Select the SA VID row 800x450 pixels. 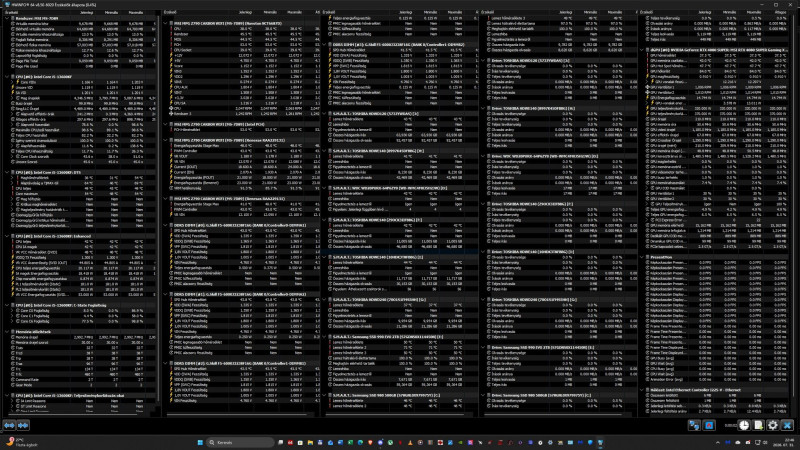(x=81, y=92)
